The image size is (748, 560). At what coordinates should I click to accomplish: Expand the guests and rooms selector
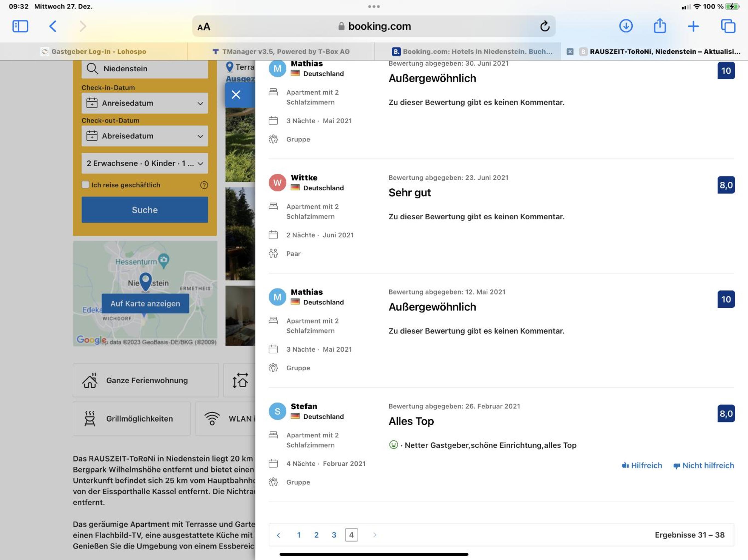[x=145, y=163]
